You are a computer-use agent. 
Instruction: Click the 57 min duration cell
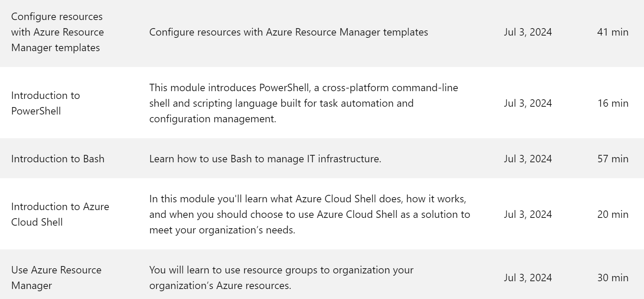pyautogui.click(x=613, y=159)
